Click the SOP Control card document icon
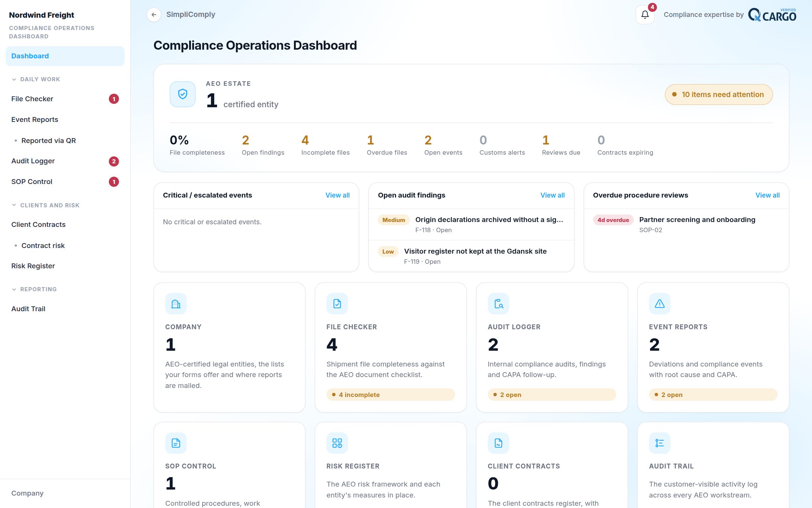This screenshot has width=812, height=508. tap(176, 443)
